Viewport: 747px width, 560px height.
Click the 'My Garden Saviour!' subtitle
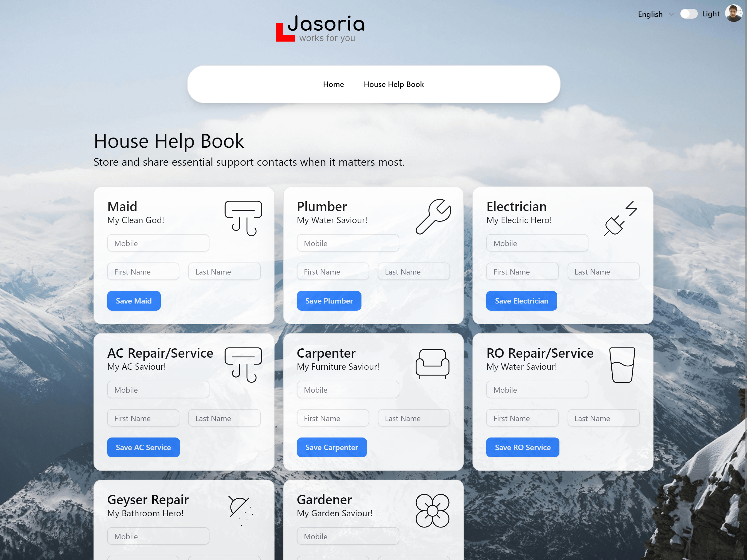point(335,513)
